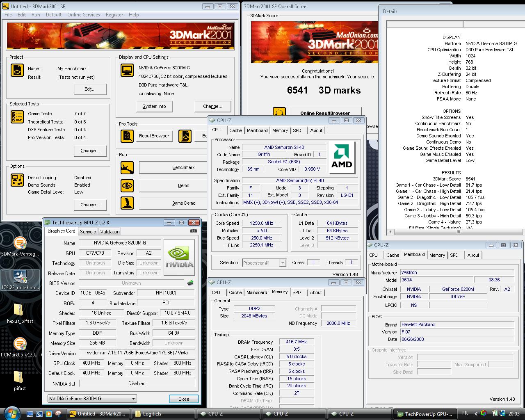This screenshot has width=525, height=420.
Task: Select the pifast folder on desktop
Action: [20, 381]
